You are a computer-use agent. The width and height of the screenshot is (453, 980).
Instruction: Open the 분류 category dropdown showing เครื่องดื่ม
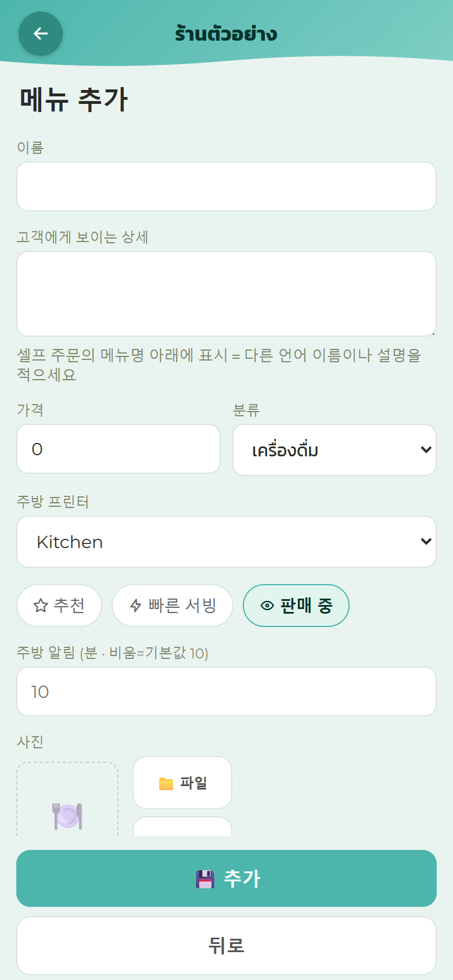(335, 450)
